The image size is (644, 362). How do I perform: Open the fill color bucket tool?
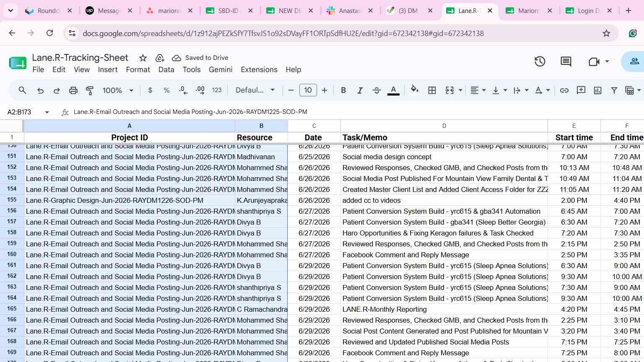coord(415,90)
